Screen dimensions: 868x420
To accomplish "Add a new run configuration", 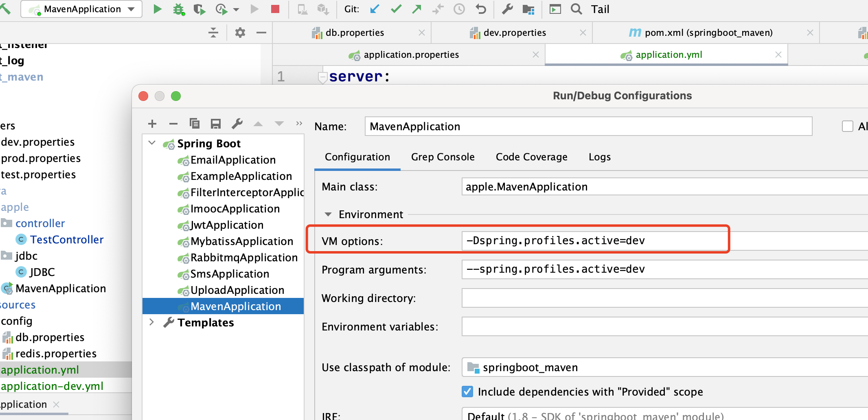I will pos(152,123).
